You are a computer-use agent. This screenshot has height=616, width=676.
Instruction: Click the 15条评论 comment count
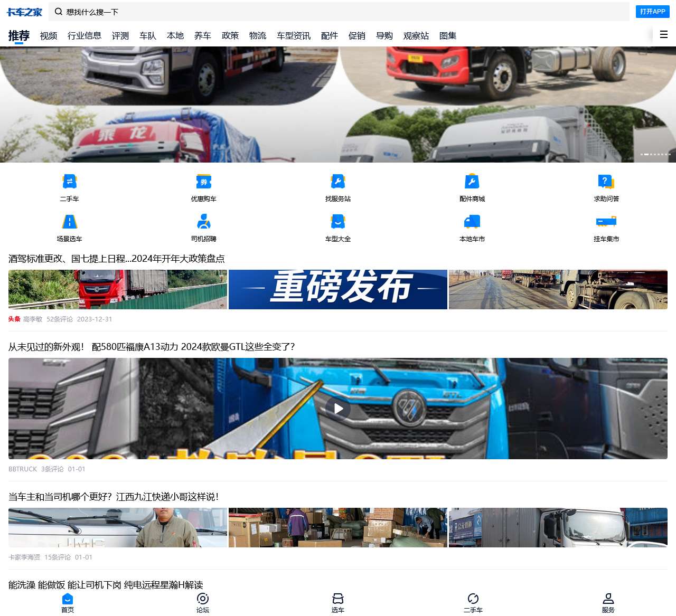coord(58,557)
